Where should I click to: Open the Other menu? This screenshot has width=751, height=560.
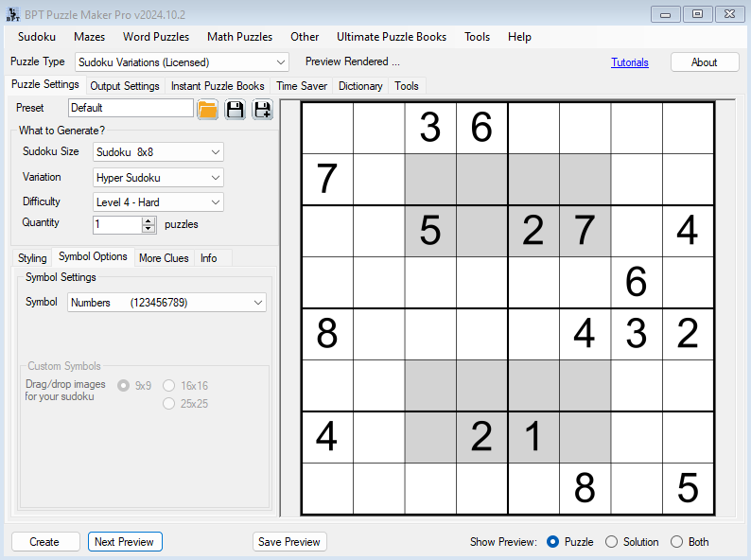point(305,37)
